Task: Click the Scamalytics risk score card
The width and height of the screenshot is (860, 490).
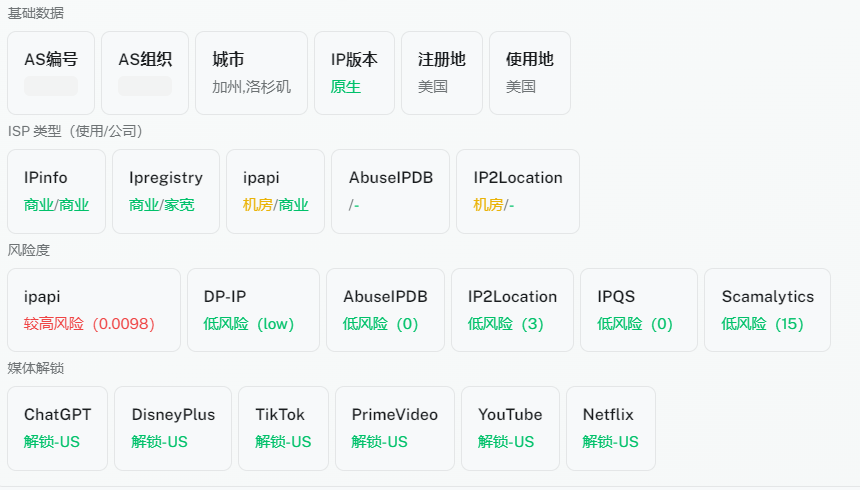Action: tap(767, 310)
